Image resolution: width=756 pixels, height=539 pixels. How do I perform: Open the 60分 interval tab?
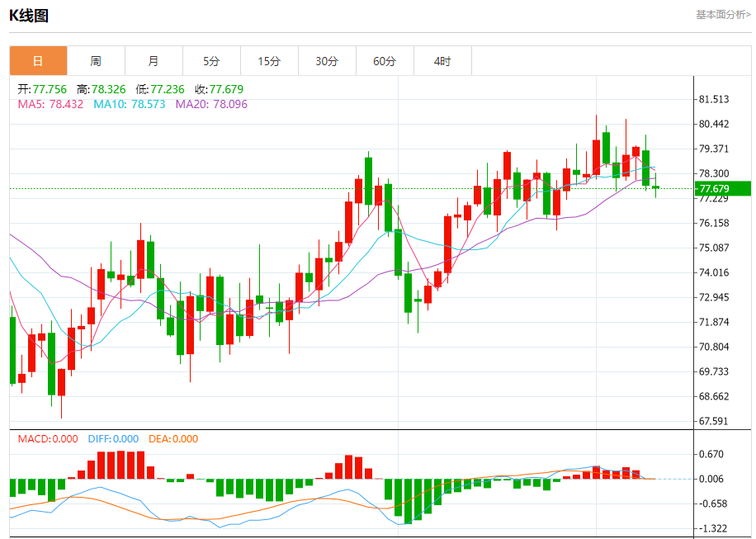coord(385,61)
